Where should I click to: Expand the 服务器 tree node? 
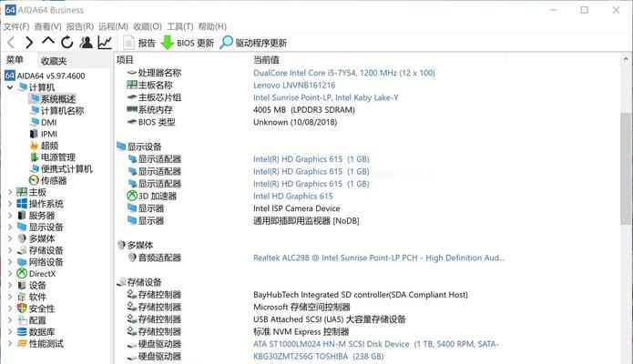coord(10,216)
